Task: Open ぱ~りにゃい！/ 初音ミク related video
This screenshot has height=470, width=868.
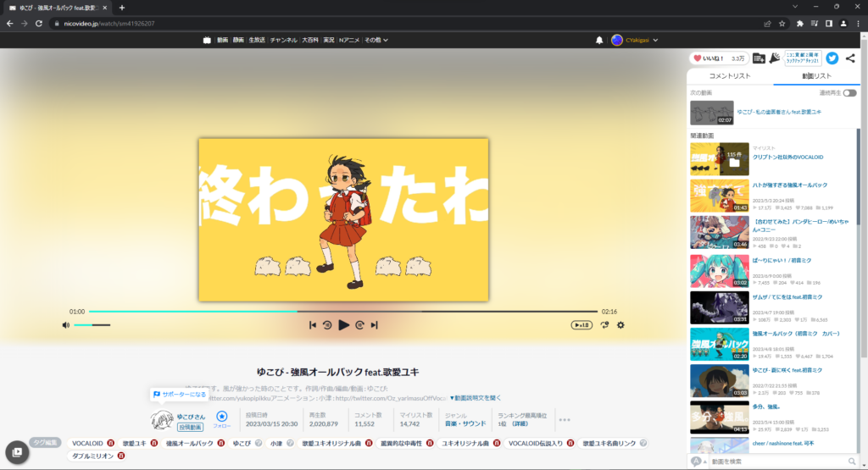Action: pos(782,260)
